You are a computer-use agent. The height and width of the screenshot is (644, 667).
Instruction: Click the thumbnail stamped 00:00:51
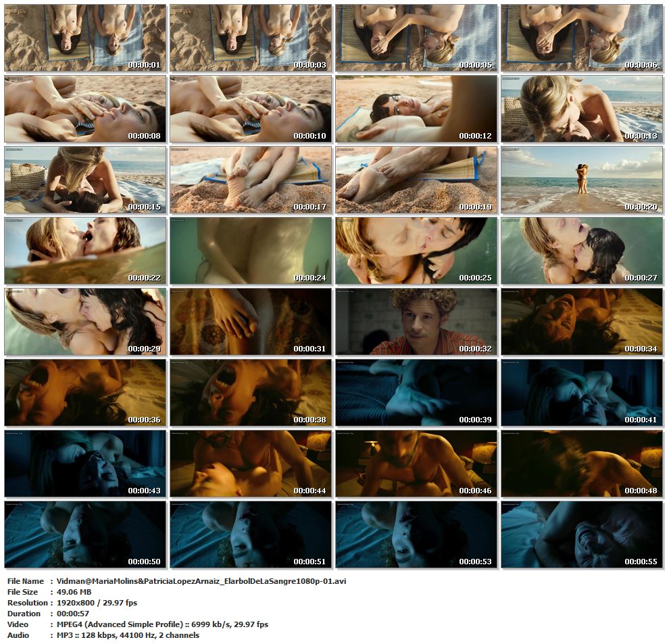click(251, 535)
